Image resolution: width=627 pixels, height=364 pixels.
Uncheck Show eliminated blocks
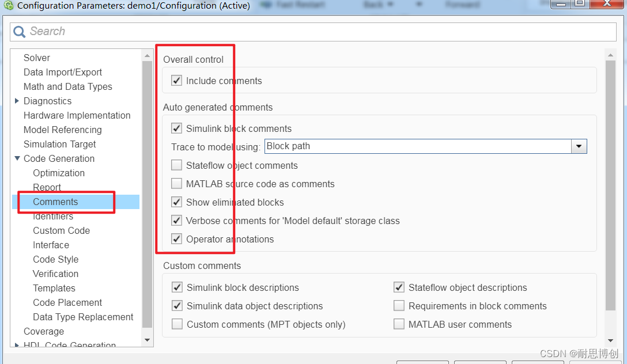pyautogui.click(x=177, y=202)
